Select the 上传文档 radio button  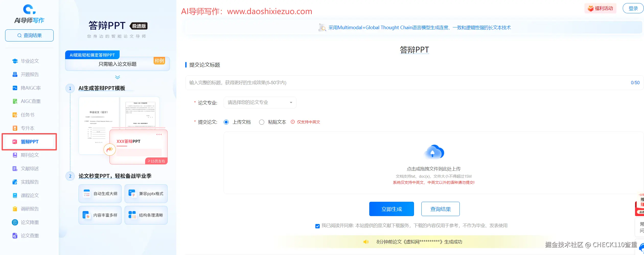[x=226, y=122]
